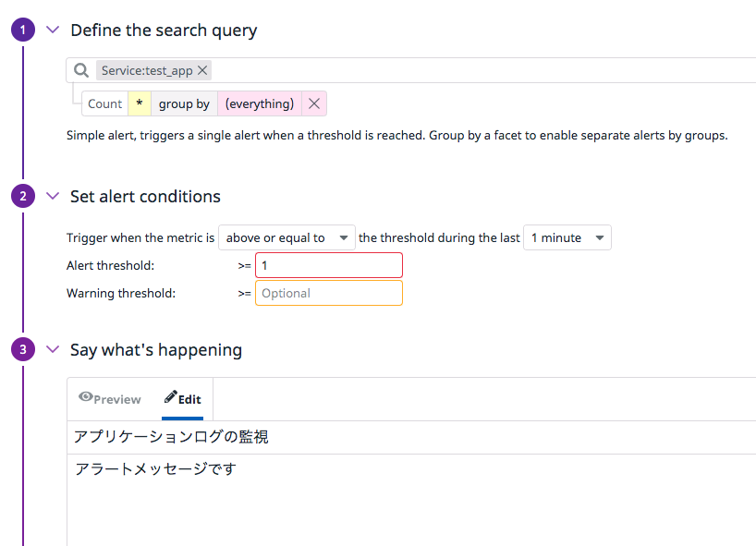Click the step 2 numbered circle

point(23,196)
